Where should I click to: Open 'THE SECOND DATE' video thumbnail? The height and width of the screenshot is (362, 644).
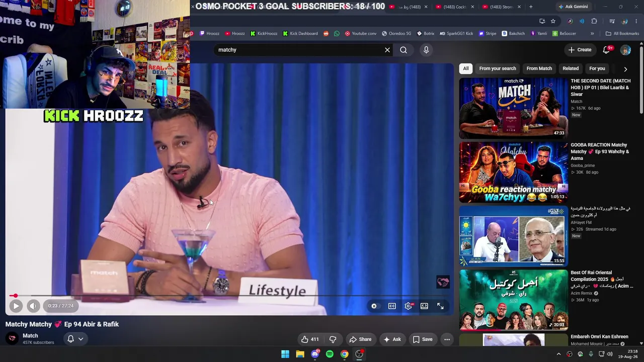point(513,108)
